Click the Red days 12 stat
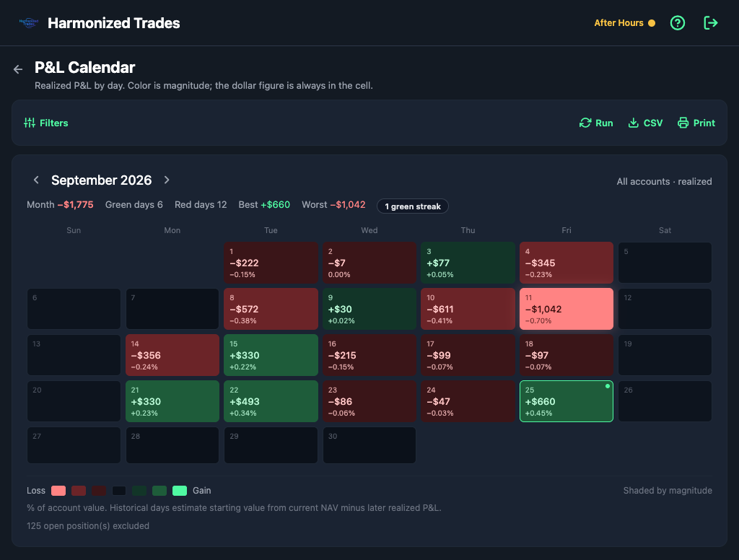This screenshot has width=739, height=560. click(201, 204)
